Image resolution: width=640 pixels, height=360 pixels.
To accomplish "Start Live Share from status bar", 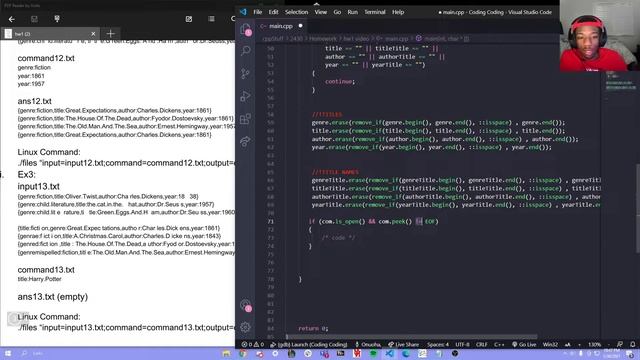I will coord(404,344).
